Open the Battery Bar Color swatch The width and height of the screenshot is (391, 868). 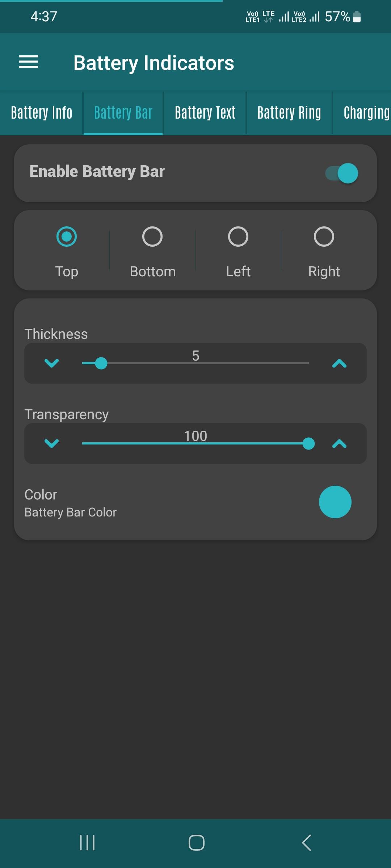tap(335, 502)
